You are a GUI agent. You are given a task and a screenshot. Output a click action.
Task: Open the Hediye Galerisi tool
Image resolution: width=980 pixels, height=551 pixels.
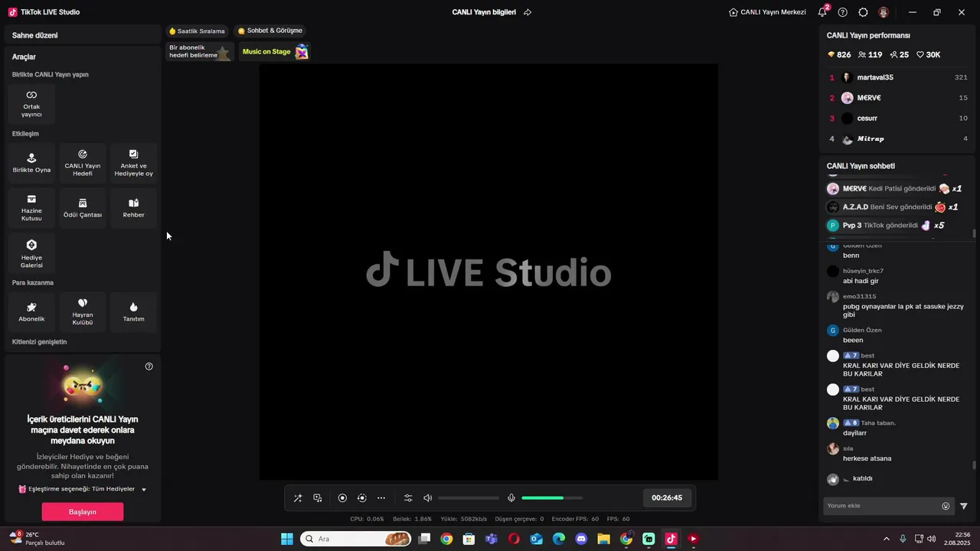coord(31,253)
